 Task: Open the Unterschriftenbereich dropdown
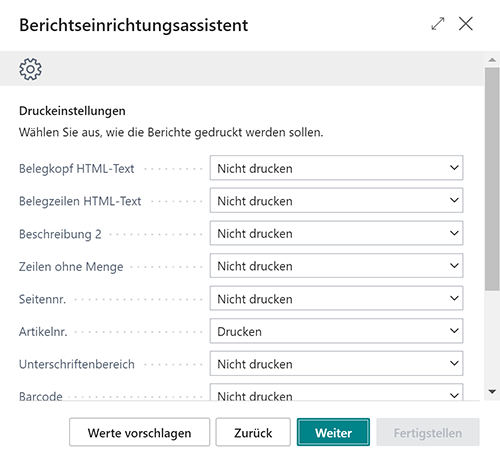point(336,364)
